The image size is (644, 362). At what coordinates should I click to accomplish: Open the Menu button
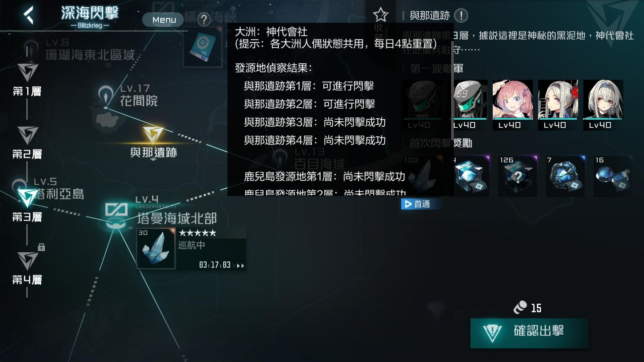(x=164, y=20)
